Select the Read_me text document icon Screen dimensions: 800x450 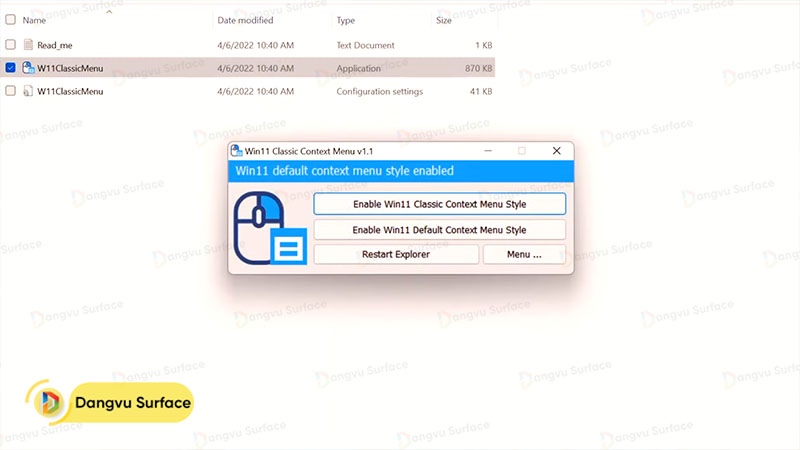pyautogui.click(x=28, y=44)
